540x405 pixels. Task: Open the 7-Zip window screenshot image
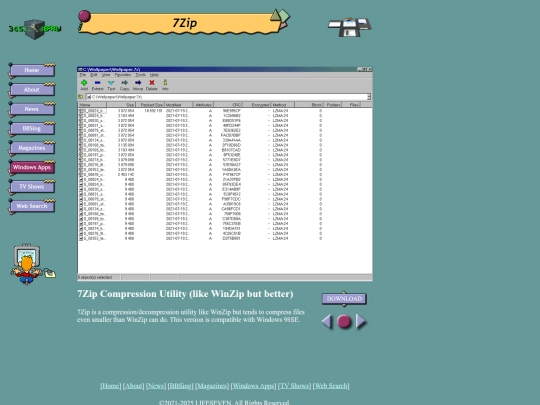pos(225,174)
